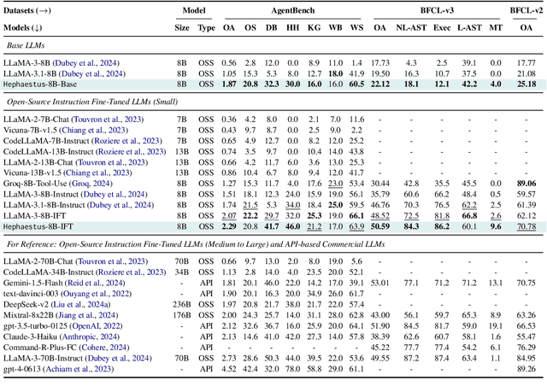Screen dimensions: 547x392
Task: Click the 'L-AST' column header
Action: 469,27
